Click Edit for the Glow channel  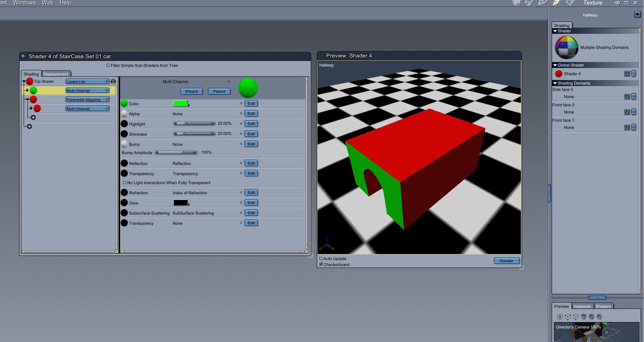pos(251,203)
